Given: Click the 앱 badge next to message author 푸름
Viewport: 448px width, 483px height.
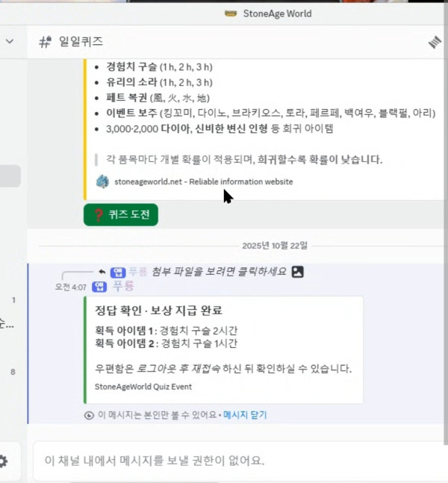Looking at the screenshot, I should [99, 286].
